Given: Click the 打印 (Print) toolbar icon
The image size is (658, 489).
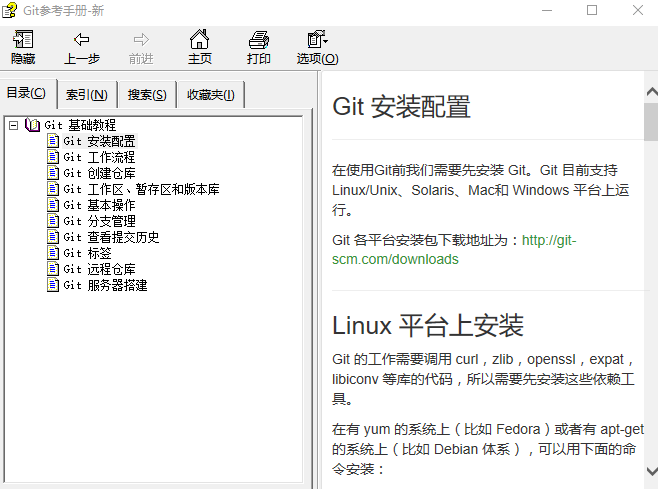Looking at the screenshot, I should tap(259, 40).
